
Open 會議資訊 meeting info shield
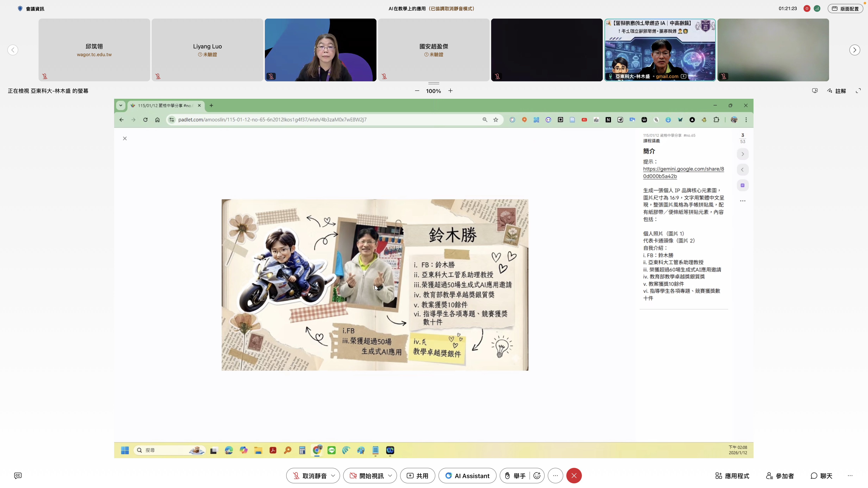click(20, 9)
